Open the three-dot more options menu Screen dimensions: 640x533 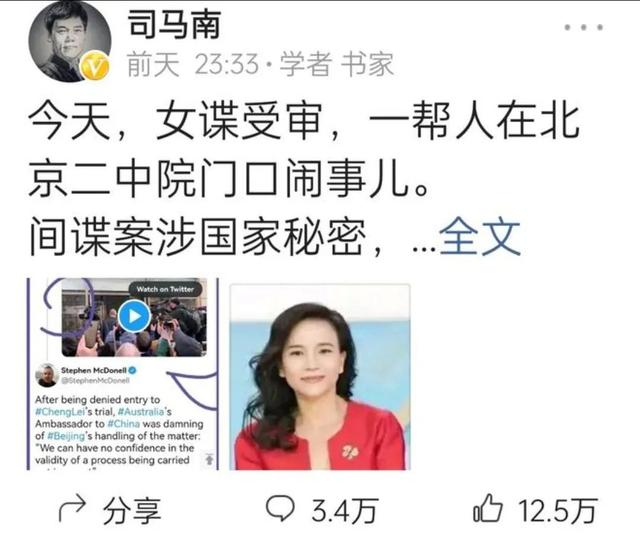[583, 27]
